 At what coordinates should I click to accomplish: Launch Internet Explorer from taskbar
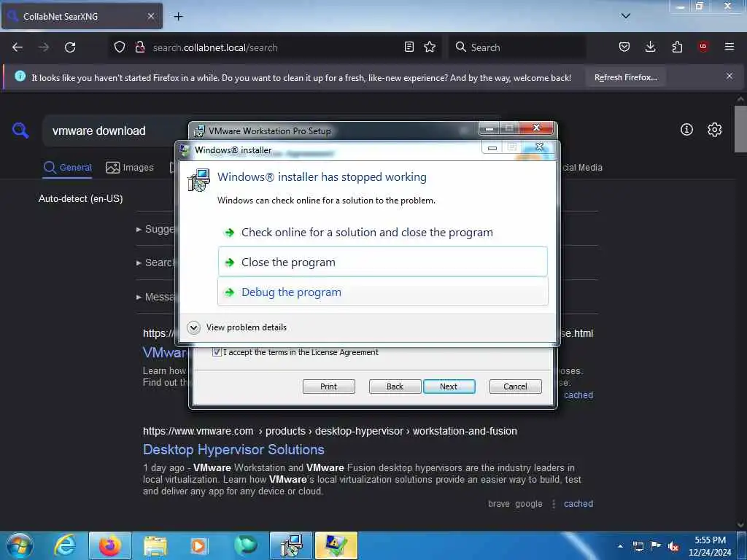(65, 545)
